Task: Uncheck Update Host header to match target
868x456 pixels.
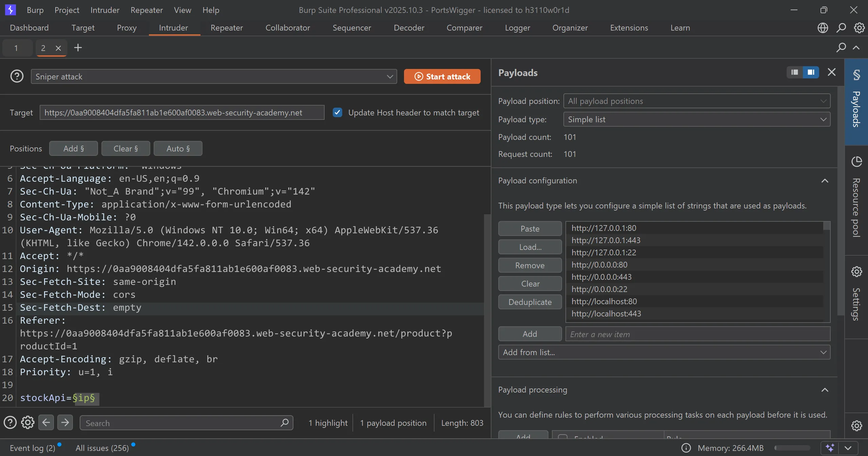Action: 337,112
